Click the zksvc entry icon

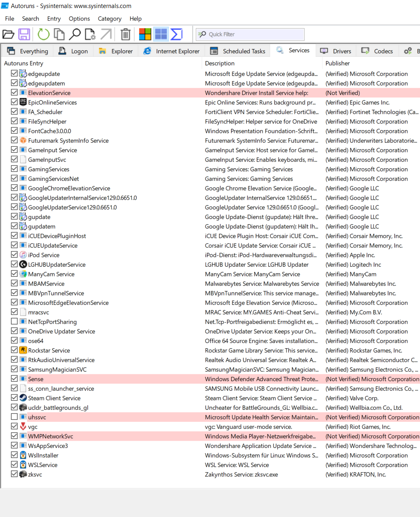23,474
